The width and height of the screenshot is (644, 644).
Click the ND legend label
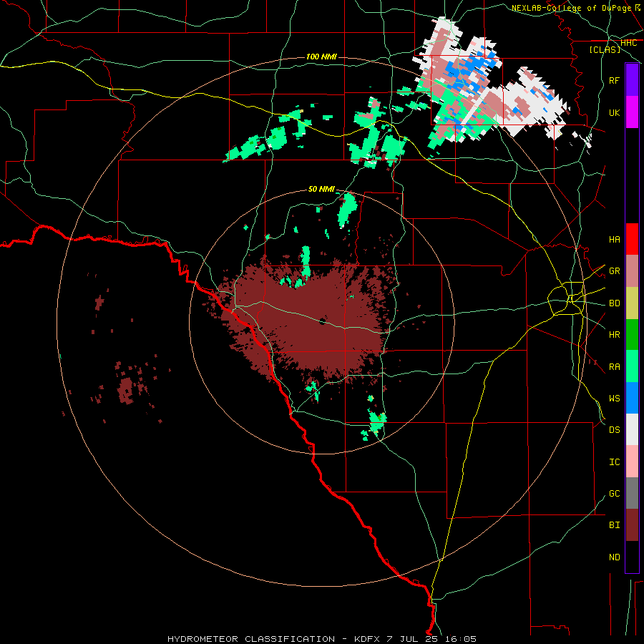pos(615,557)
